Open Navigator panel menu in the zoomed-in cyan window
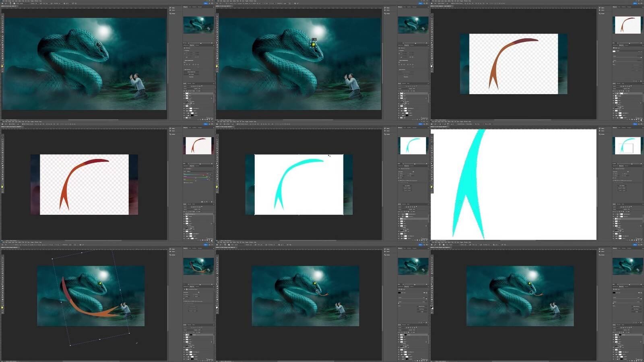This screenshot has height=362, width=644. (642, 128)
